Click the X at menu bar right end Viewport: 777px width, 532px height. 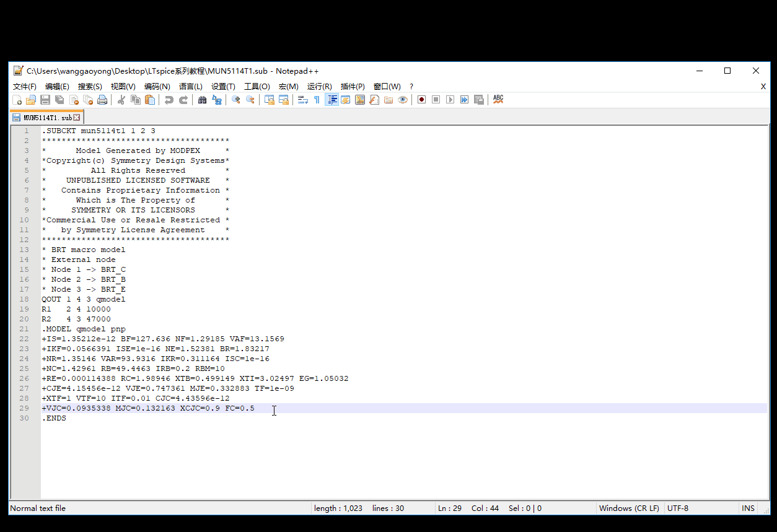click(x=763, y=87)
